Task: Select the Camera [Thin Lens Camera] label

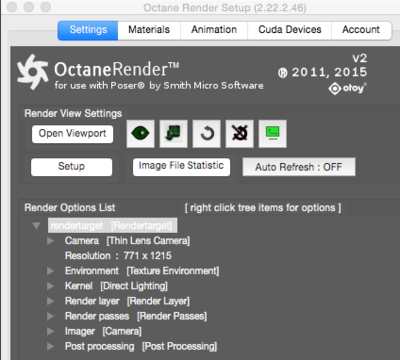Action: [x=127, y=241]
